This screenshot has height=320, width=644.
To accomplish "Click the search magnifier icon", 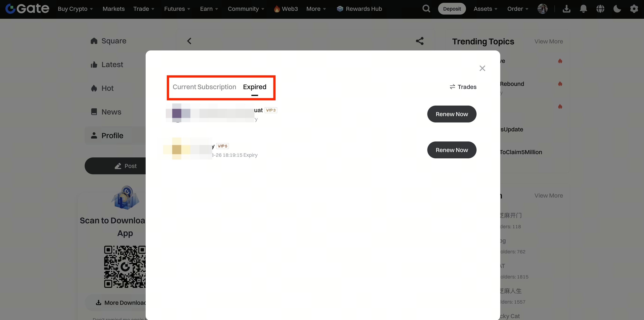I will [426, 9].
